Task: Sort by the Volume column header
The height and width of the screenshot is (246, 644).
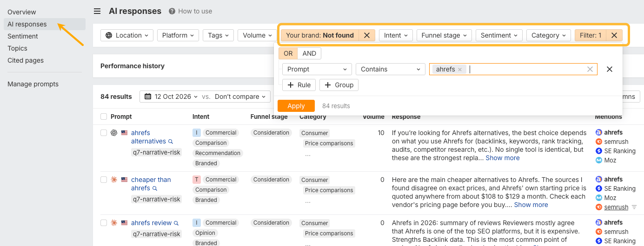Action: coord(373,117)
